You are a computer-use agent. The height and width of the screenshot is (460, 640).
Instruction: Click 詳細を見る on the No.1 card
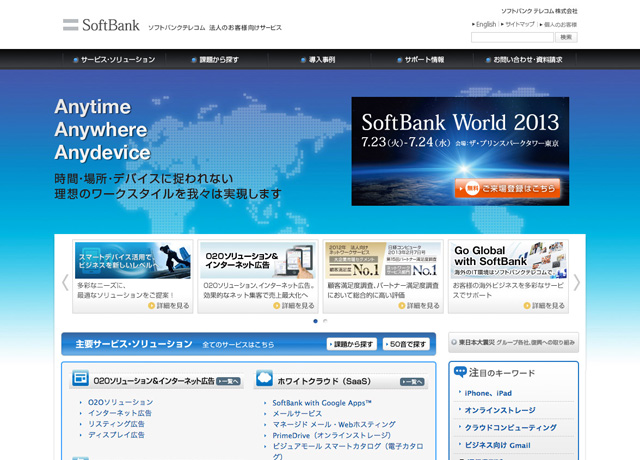pos(419,306)
